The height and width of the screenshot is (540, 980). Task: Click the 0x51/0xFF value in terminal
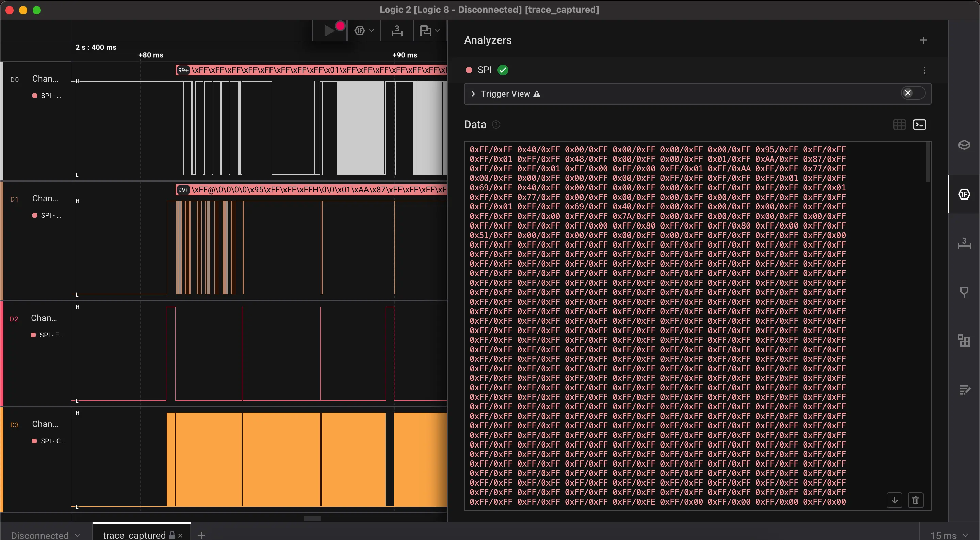click(x=491, y=235)
